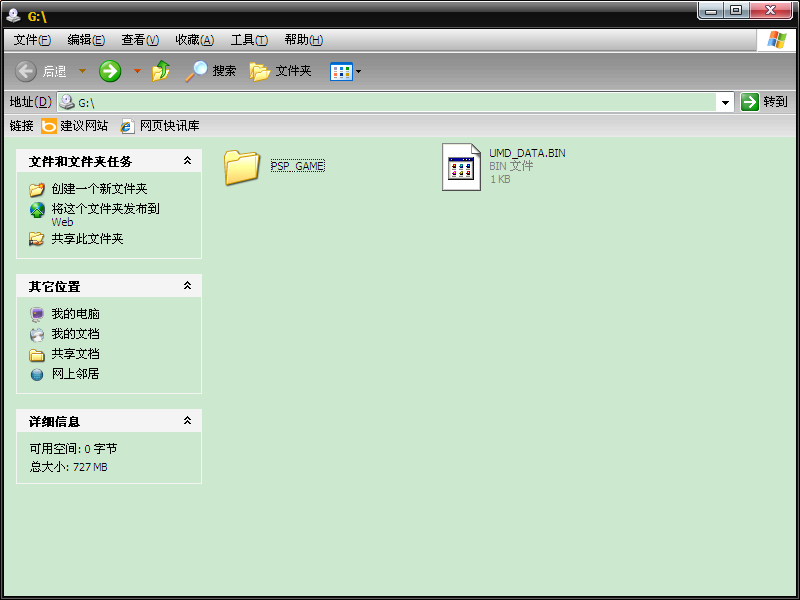800x600 pixels.
Task: Go up one folder level
Action: [161, 71]
